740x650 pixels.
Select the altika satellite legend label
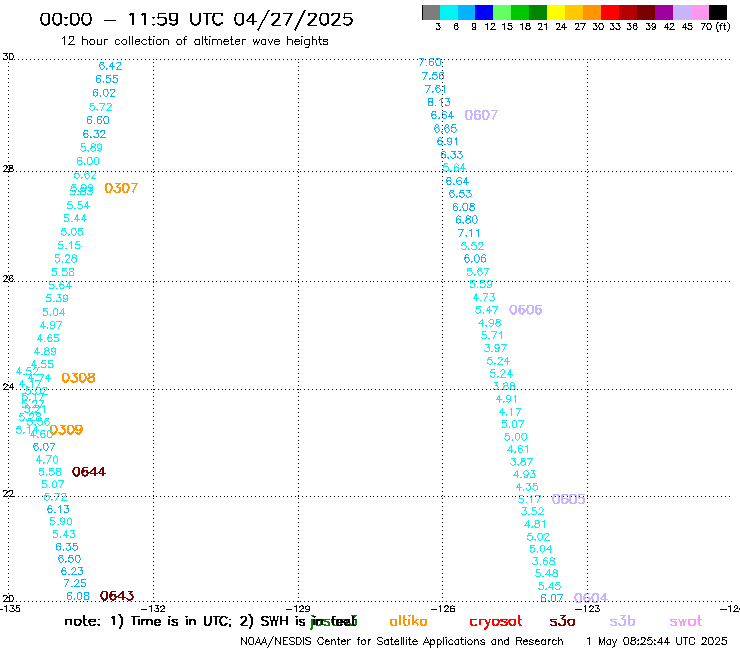[408, 621]
